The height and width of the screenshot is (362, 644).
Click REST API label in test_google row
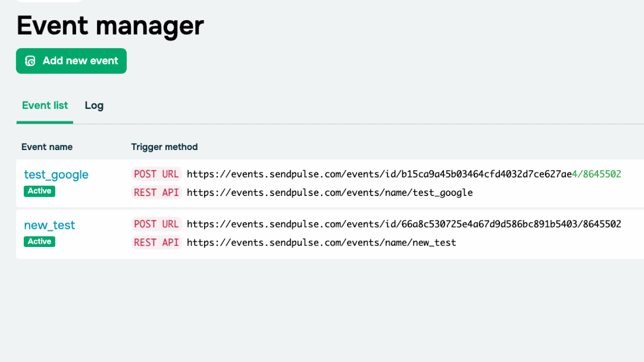tap(156, 193)
